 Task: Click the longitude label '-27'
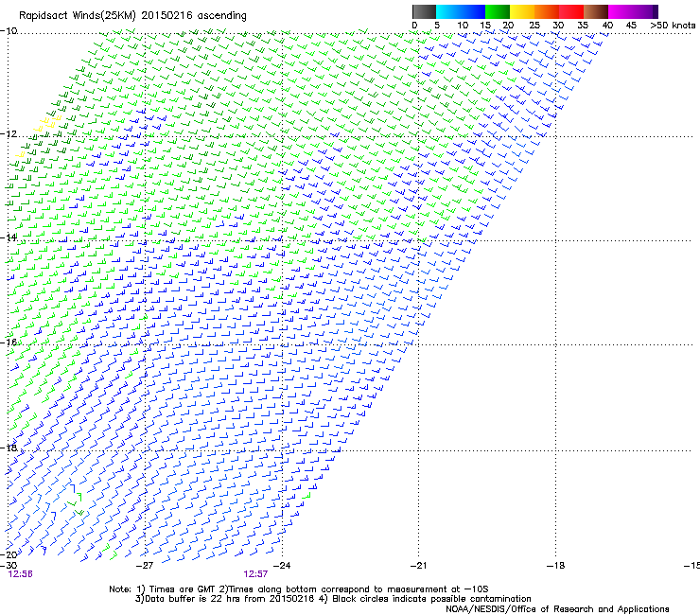coord(145,566)
